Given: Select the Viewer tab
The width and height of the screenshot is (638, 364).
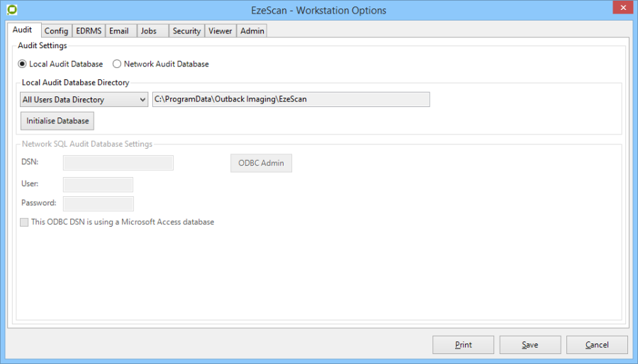Looking at the screenshot, I should (220, 31).
